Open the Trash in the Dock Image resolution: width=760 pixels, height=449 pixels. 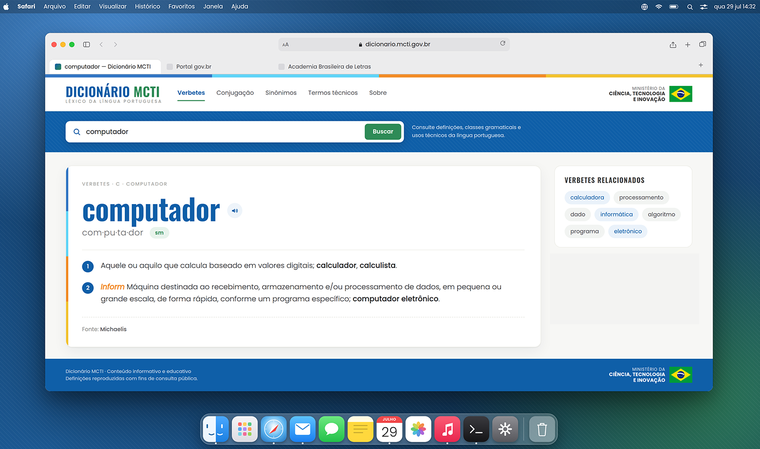[542, 429]
